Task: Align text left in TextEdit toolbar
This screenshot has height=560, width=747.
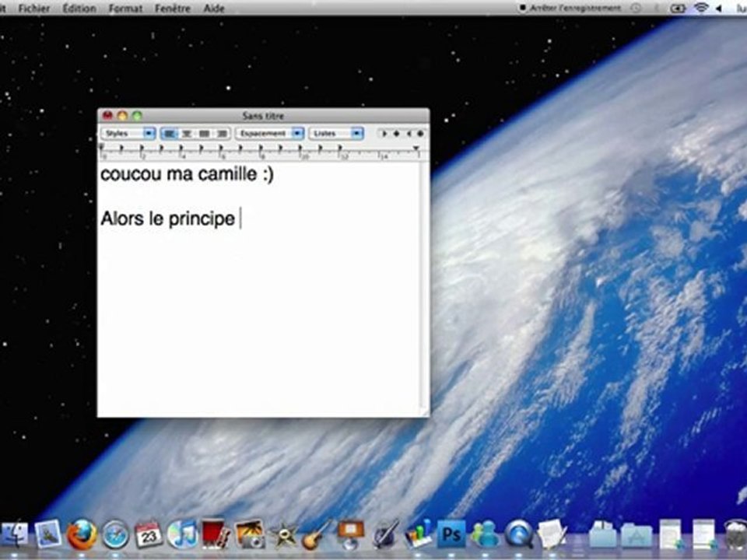Action: [x=169, y=134]
